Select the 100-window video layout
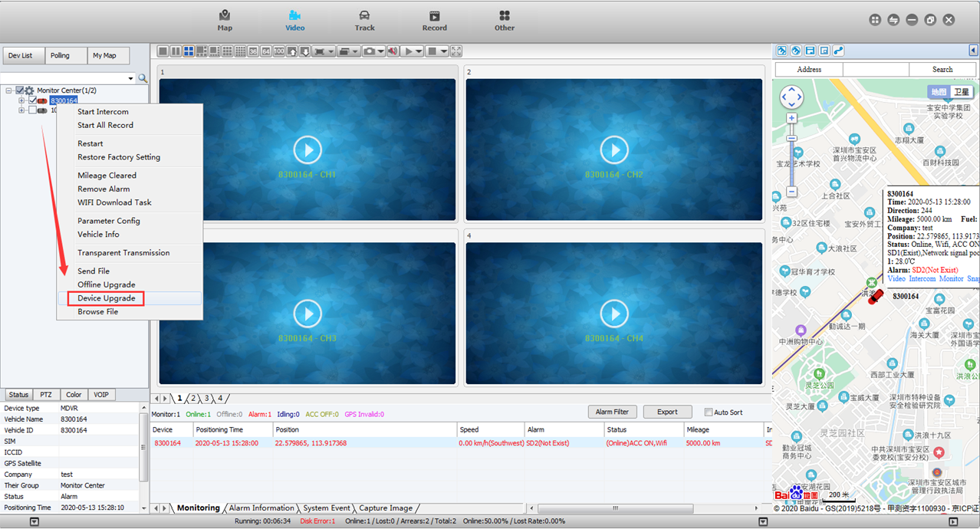Viewport: 980px width, 529px height. pyautogui.click(x=279, y=51)
